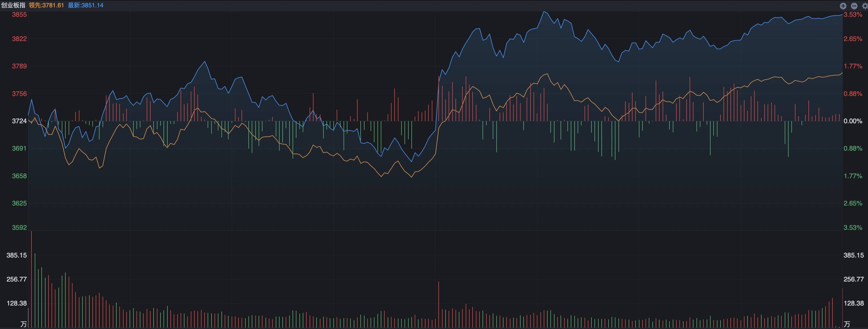Click the 0.00% percentage axis label
The height and width of the screenshot is (329, 868).
point(853,121)
